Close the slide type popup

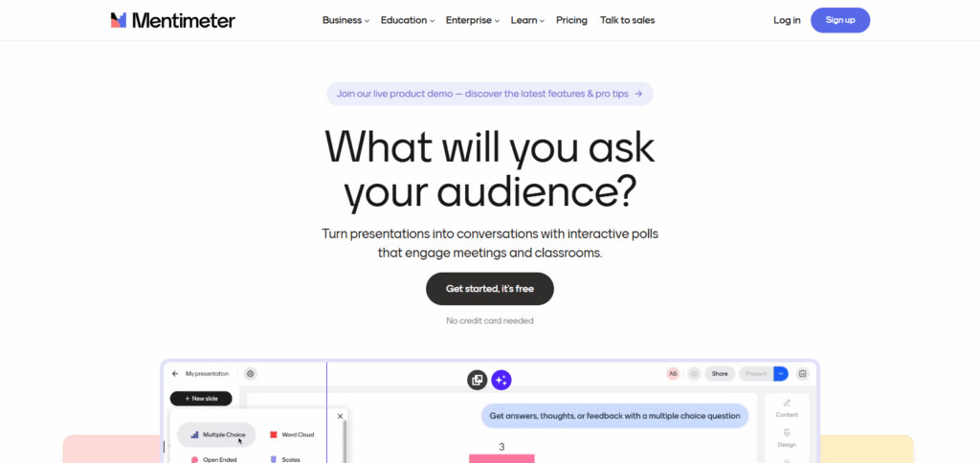point(340,416)
